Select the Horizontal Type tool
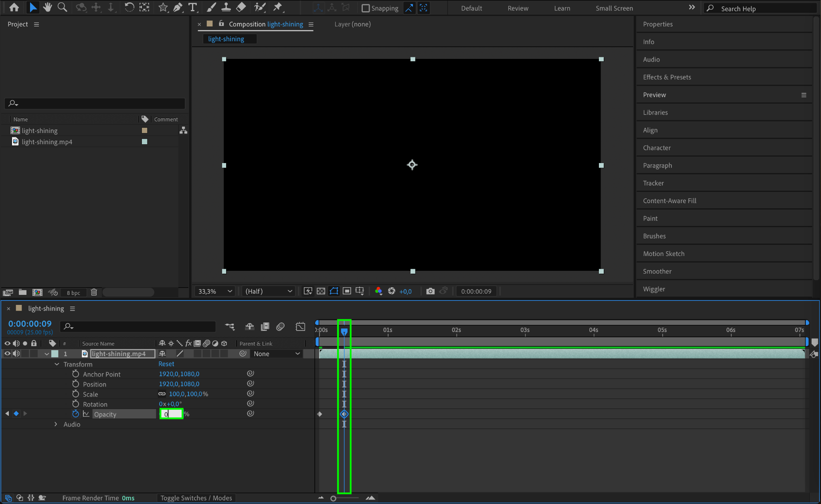This screenshot has height=504, width=821. coord(192,7)
